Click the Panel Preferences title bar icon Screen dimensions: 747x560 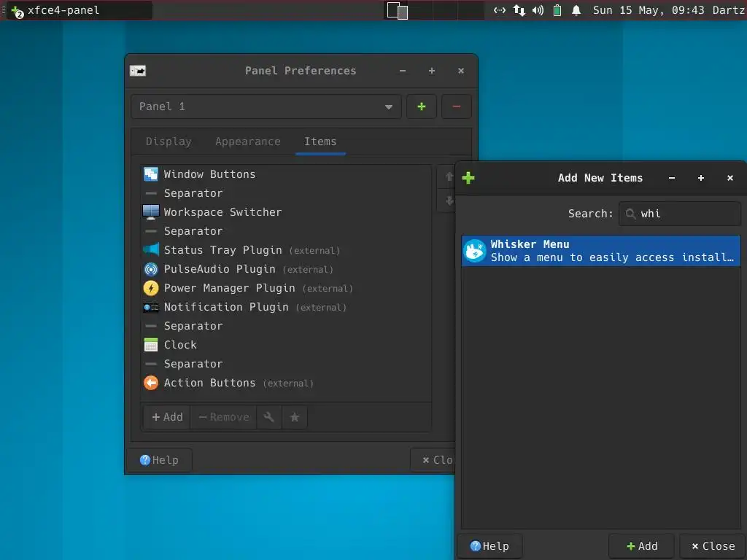[138, 71]
